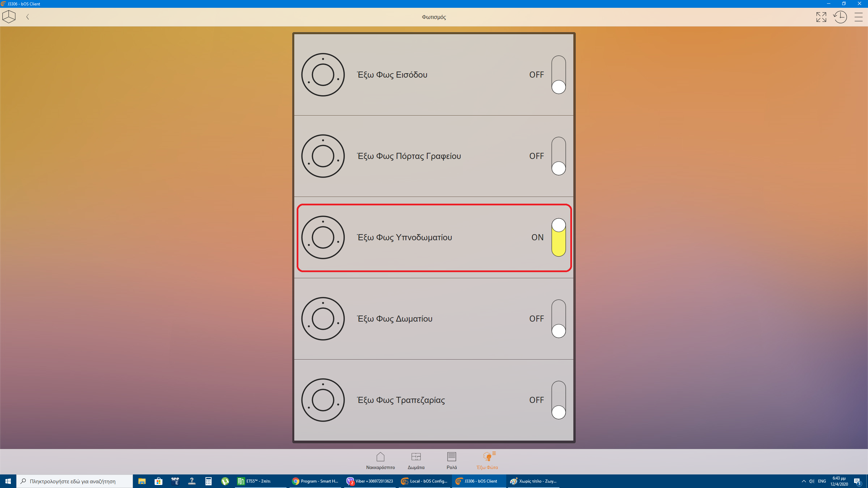The height and width of the screenshot is (488, 868).
Task: Enable the Έξω Φως Τραπεζαρίας switch
Action: pos(558,400)
